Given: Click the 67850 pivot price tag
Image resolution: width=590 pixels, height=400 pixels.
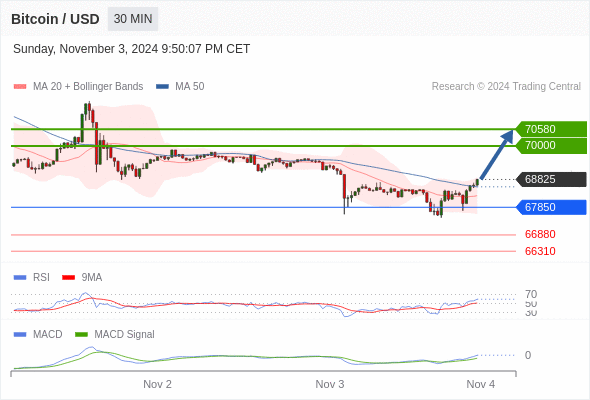Looking at the screenshot, I should (551, 207).
